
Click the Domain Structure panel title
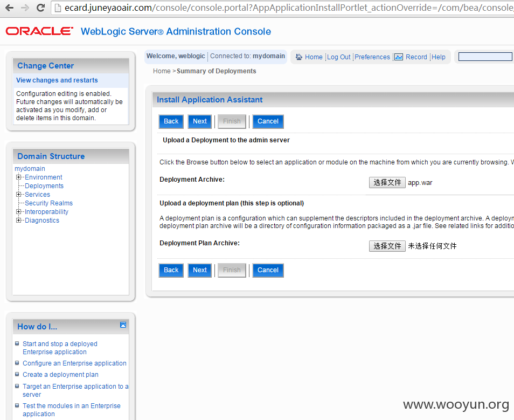[51, 156]
